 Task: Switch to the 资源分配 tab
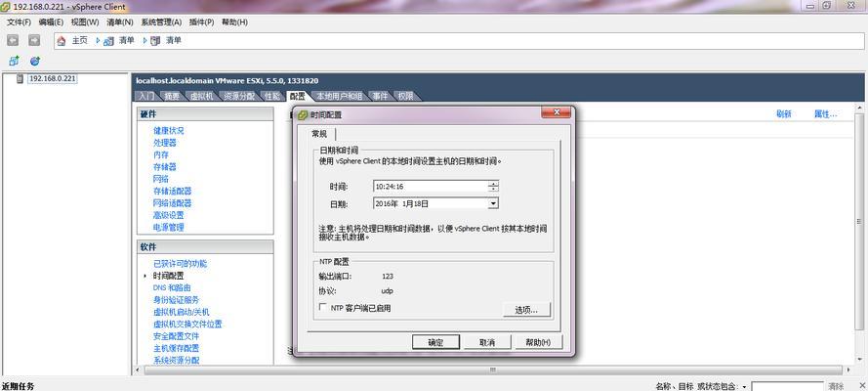coord(239,97)
